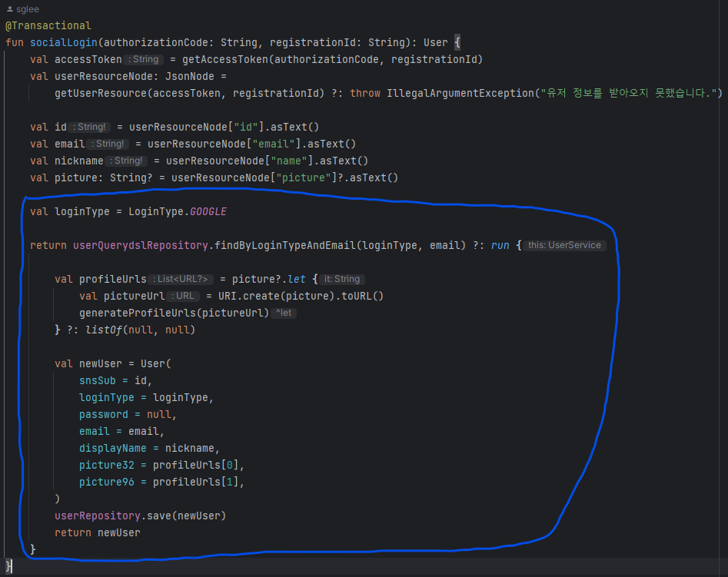The height and width of the screenshot is (577, 728).
Task: Click the Korean error message string
Action: click(629, 93)
